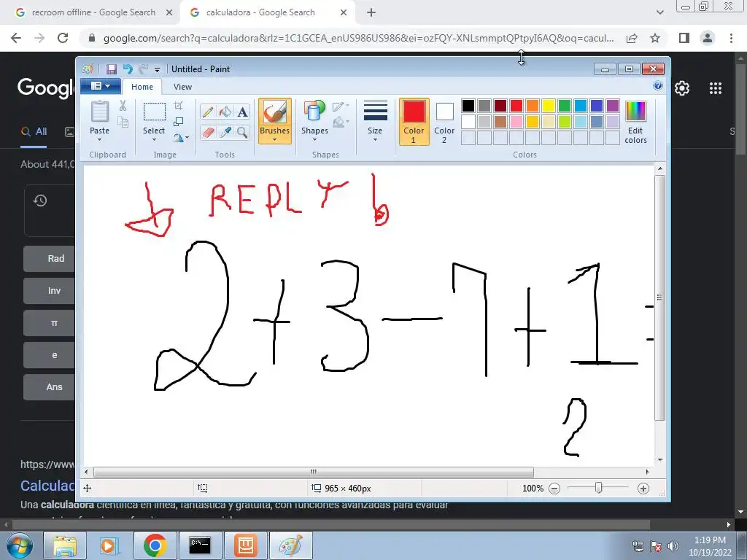The image size is (747, 560).
Task: Click Chrome reload page icon
Action: point(63,38)
